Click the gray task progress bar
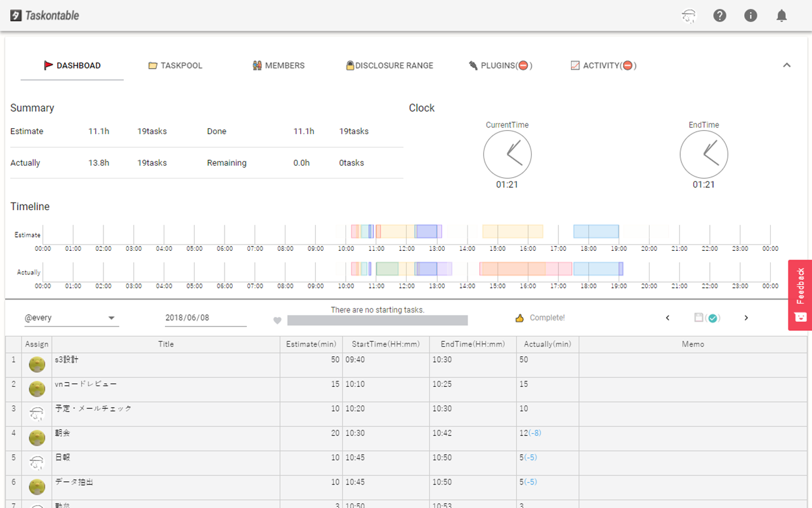Screen dimensions: 812x508 pyautogui.click(x=377, y=320)
